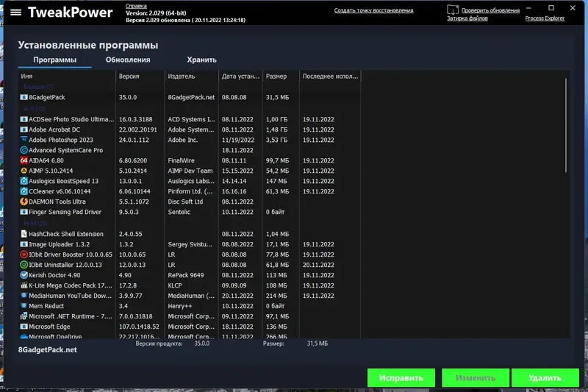Open Затирка файлов link
Screen dimensions: 588x392
(467, 18)
